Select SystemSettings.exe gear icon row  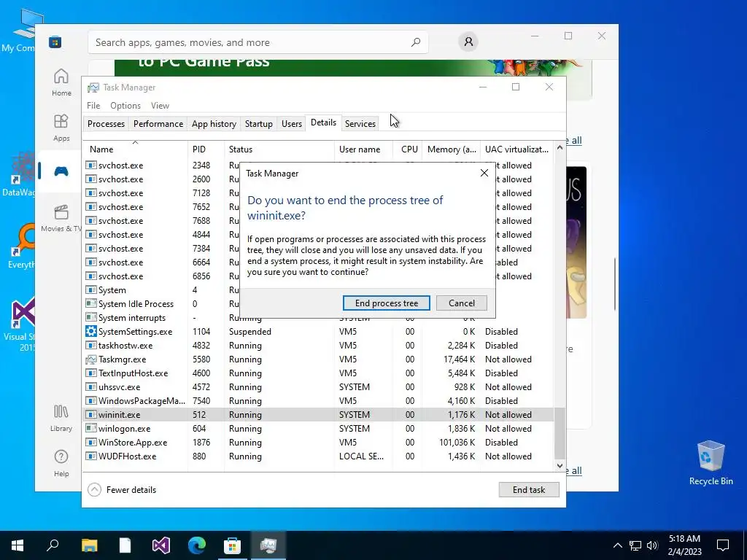tap(91, 331)
